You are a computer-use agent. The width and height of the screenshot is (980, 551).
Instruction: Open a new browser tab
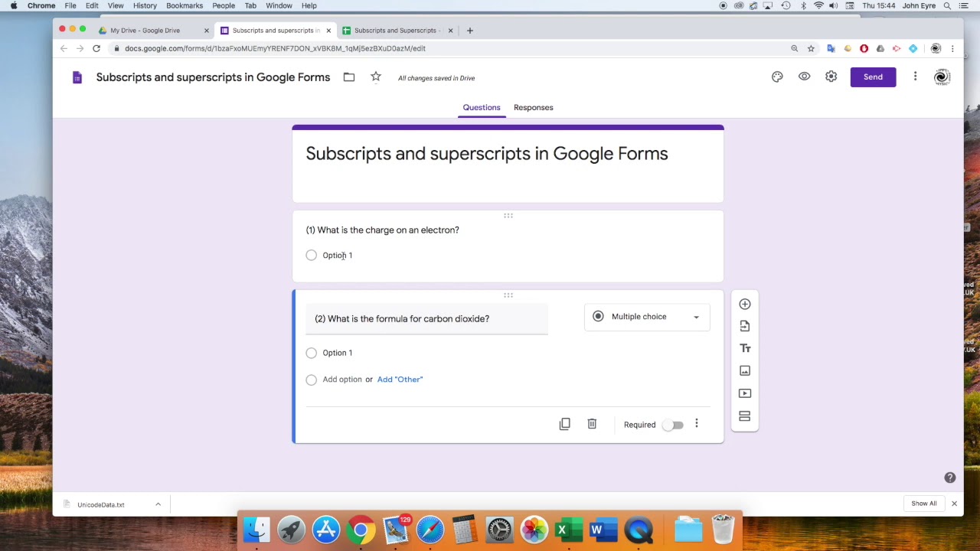(470, 31)
